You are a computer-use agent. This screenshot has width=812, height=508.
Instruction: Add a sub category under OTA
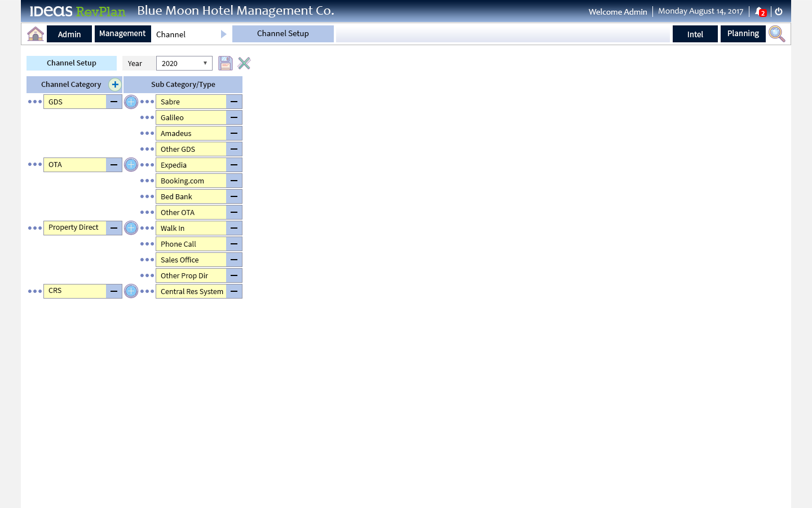(131, 165)
